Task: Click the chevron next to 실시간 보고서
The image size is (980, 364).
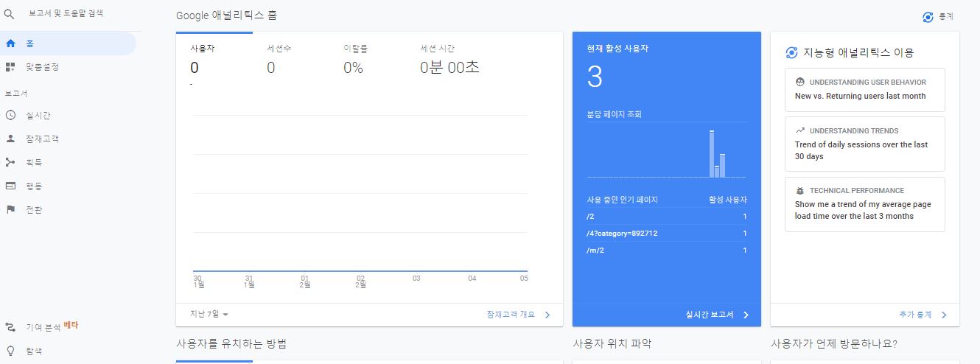Action: pos(746,315)
